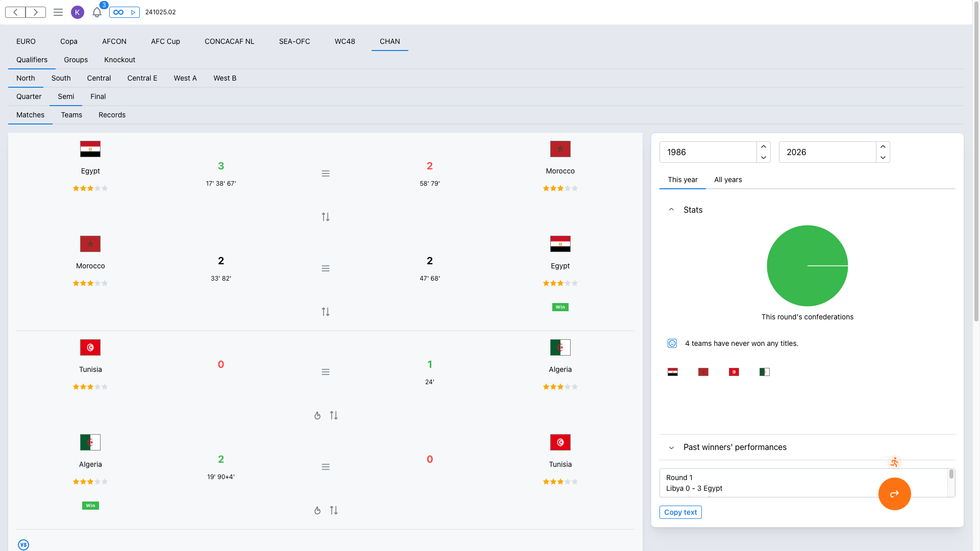Open the notifications bell

pos(97,12)
